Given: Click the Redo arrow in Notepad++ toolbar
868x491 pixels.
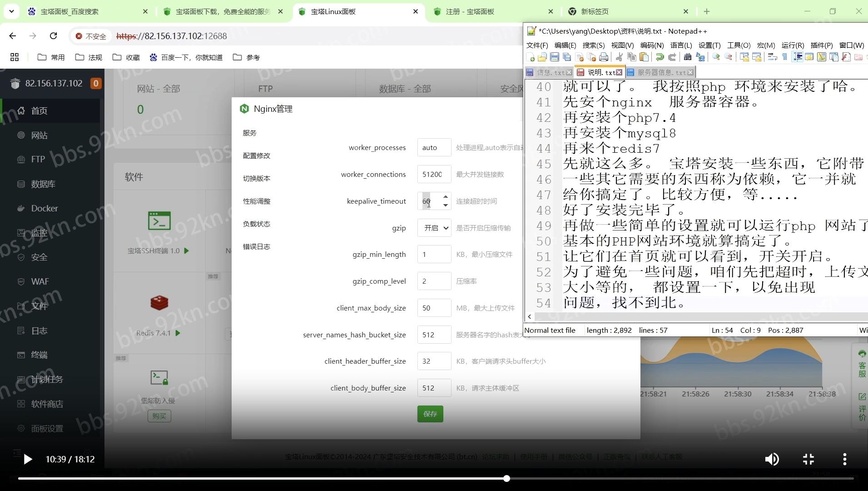Looking at the screenshot, I should tap(672, 57).
